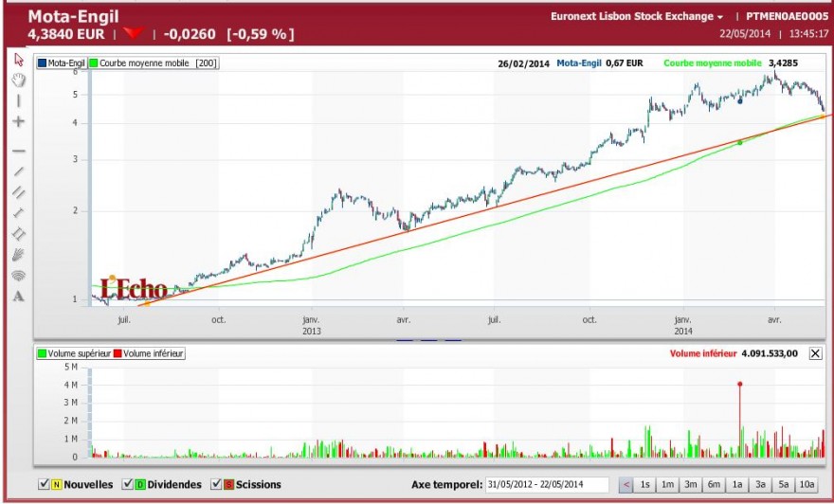Viewport: 834px width, 504px height.
Task: Set time range to 1s
Action: 644,484
